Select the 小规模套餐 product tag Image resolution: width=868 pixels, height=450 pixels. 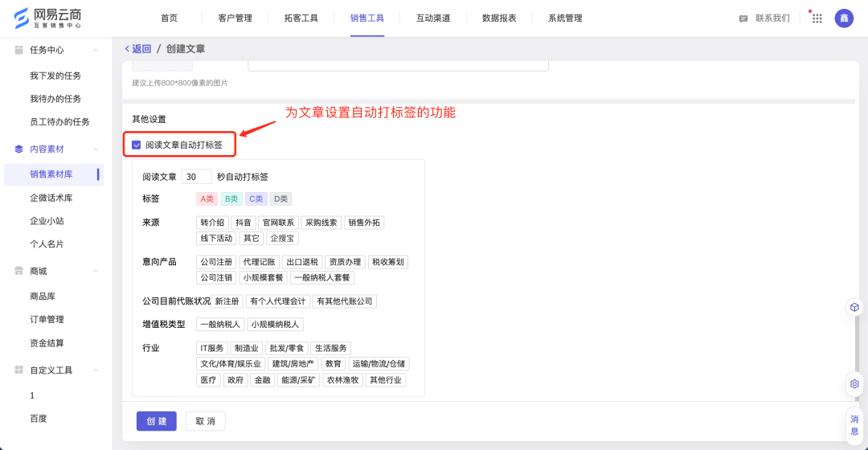[263, 278]
